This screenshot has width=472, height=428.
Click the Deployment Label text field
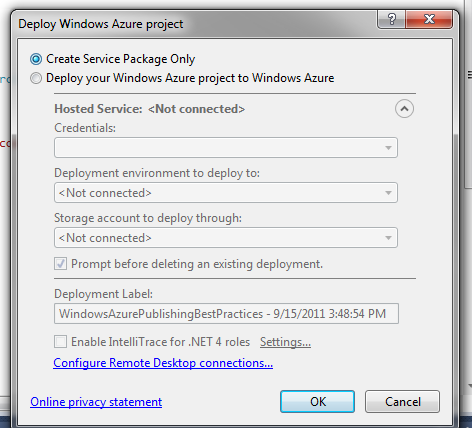pos(226,313)
